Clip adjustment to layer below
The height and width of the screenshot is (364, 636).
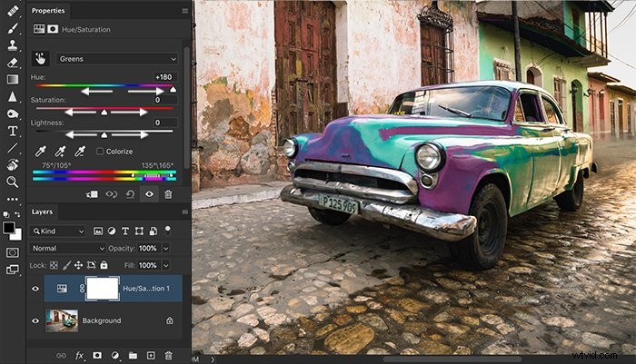[92, 194]
